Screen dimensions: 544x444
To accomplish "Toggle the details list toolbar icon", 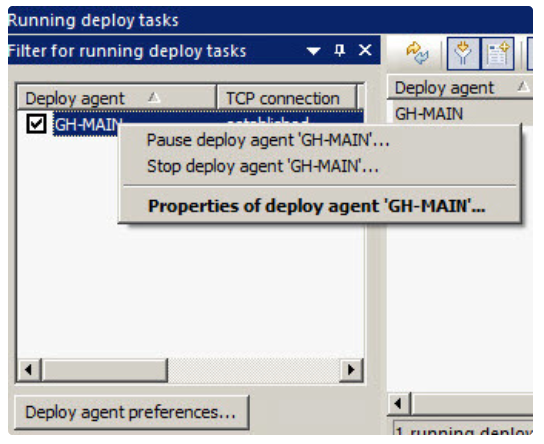I will point(497,54).
